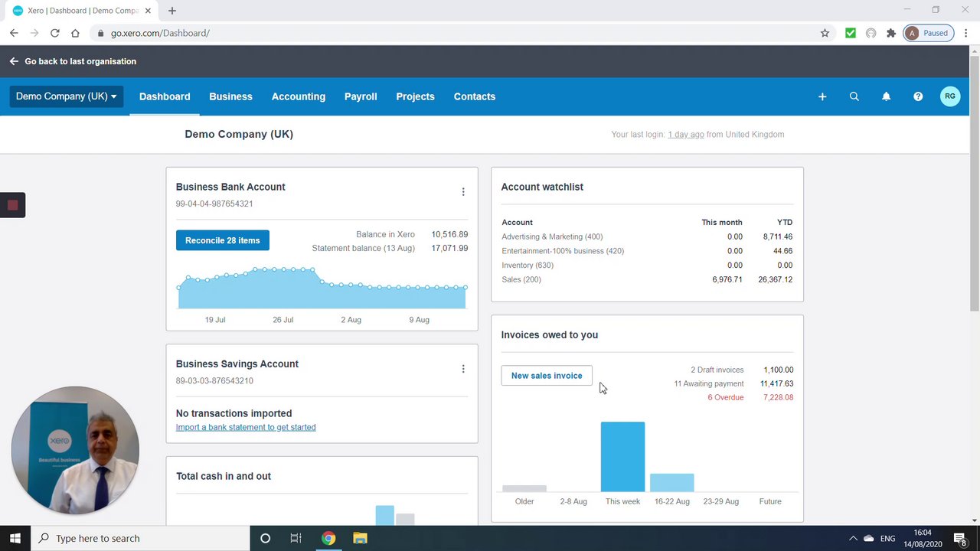Click the Older invoices bar
The height and width of the screenshot is (551, 980).
(524, 488)
